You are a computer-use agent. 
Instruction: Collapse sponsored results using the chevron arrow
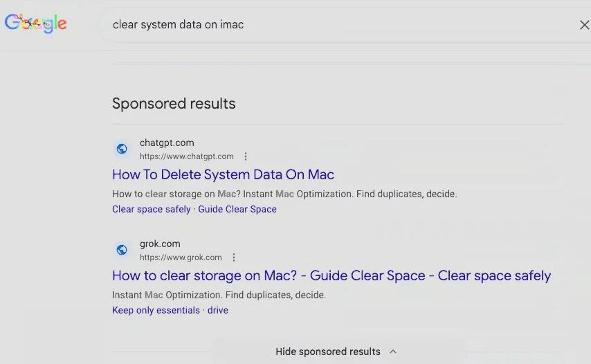(393, 352)
